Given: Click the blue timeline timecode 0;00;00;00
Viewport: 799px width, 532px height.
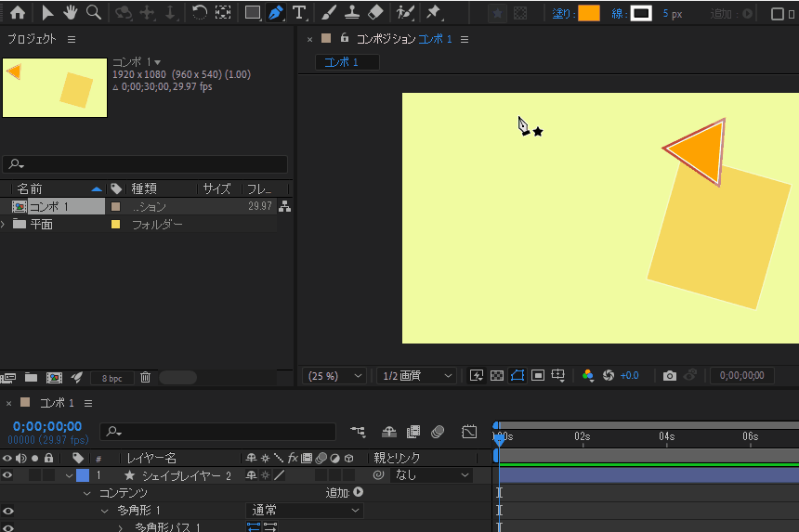Looking at the screenshot, I should (47, 426).
